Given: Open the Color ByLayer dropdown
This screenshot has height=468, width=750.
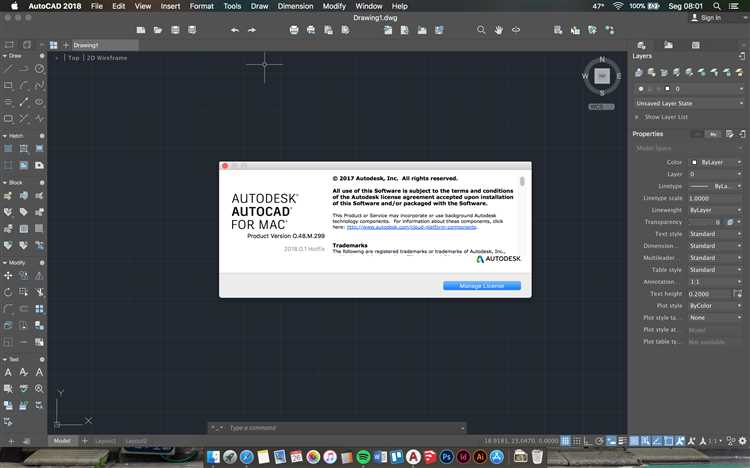Looking at the screenshot, I should pyautogui.click(x=716, y=162).
